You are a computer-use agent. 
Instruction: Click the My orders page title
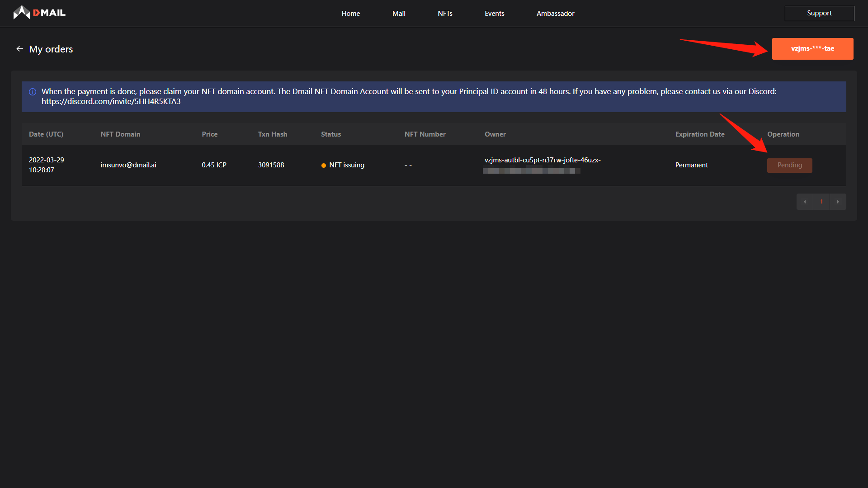51,49
